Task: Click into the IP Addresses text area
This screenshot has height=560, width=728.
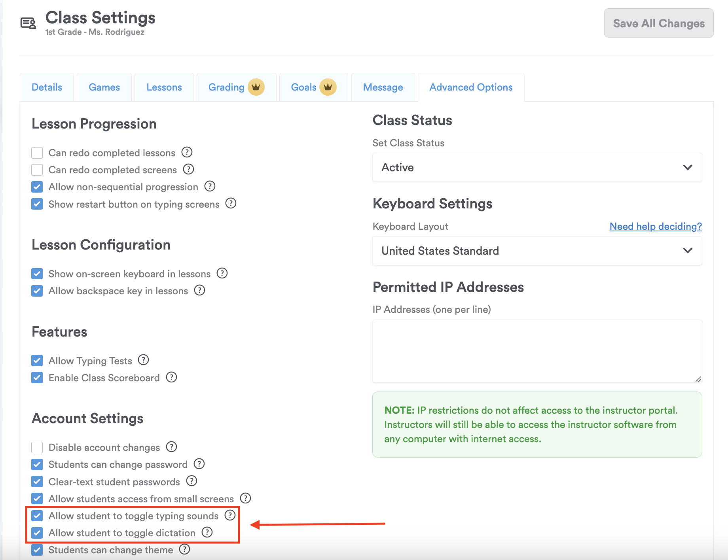Action: (537, 351)
